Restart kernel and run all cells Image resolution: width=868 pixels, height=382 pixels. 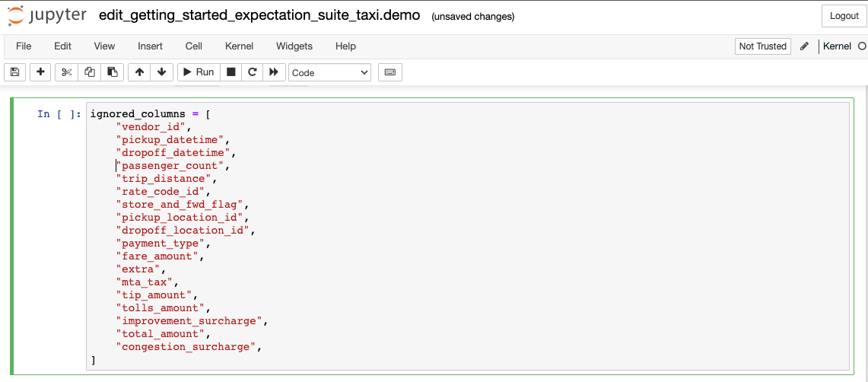coord(274,72)
